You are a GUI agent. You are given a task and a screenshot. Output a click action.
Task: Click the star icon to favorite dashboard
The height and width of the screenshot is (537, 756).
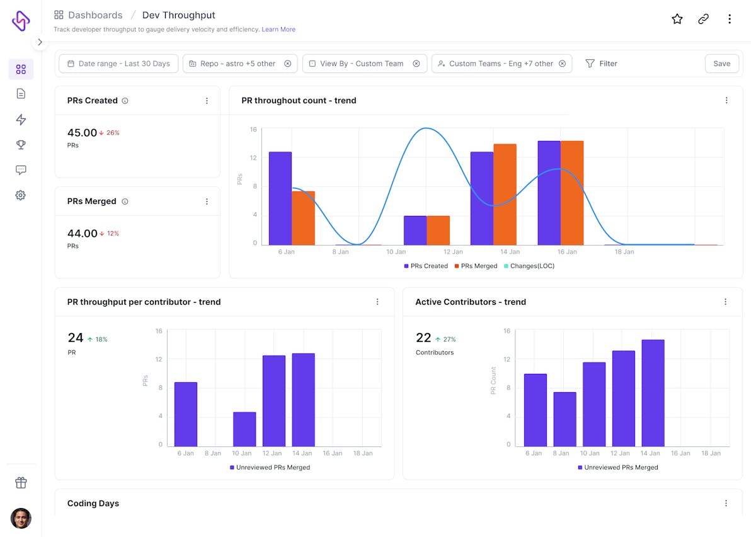(x=677, y=19)
